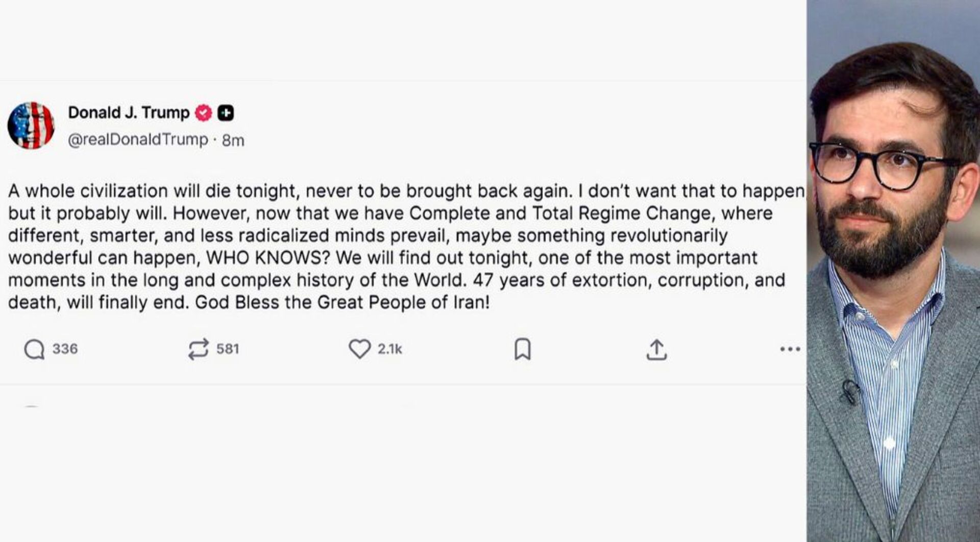Click the black plus badge beside name

click(226, 113)
